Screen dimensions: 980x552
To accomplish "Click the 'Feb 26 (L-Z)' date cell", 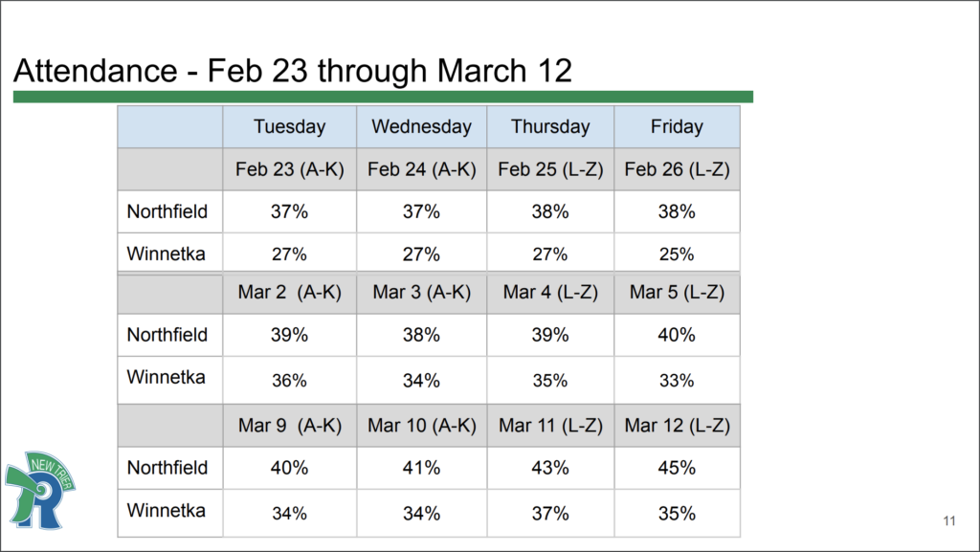I will pos(677,169).
